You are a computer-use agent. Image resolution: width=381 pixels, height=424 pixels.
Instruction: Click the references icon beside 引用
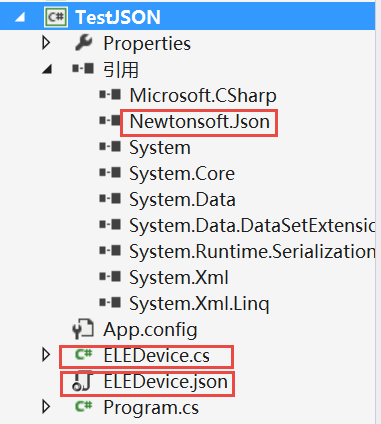[x=83, y=69]
